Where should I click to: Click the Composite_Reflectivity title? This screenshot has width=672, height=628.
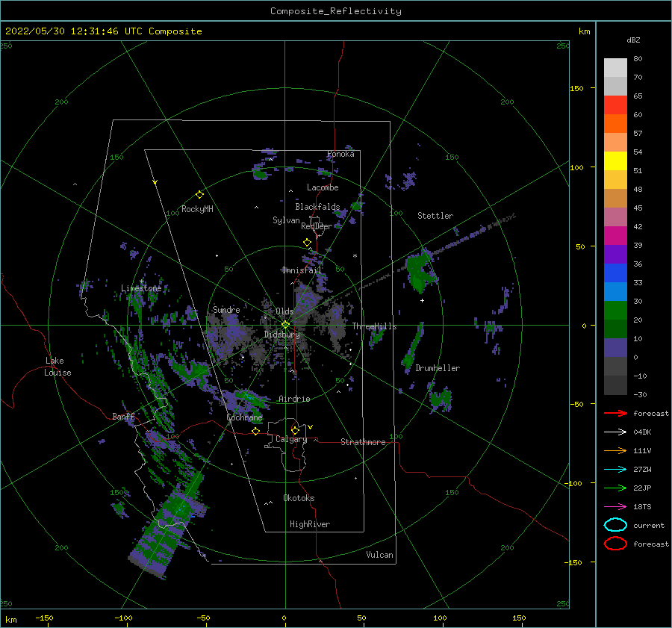click(x=336, y=11)
